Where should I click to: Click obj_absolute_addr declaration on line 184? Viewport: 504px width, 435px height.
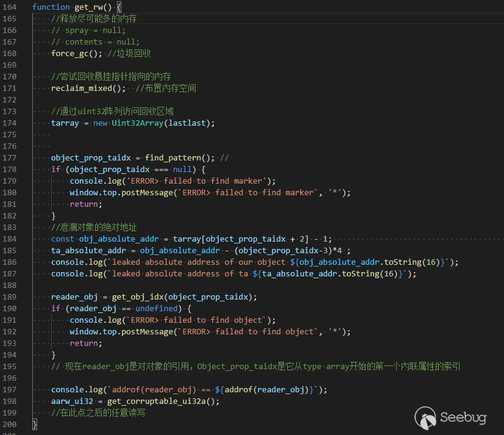(x=119, y=239)
